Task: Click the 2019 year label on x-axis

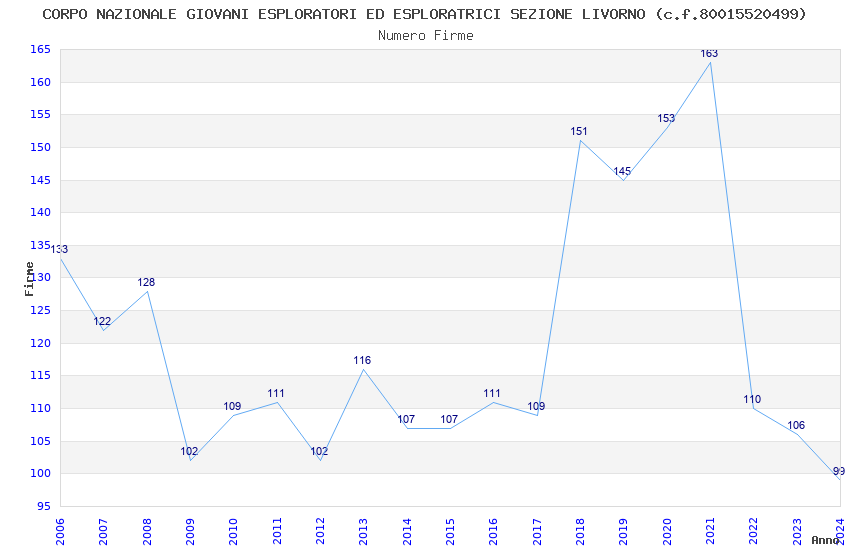Action: click(x=623, y=532)
